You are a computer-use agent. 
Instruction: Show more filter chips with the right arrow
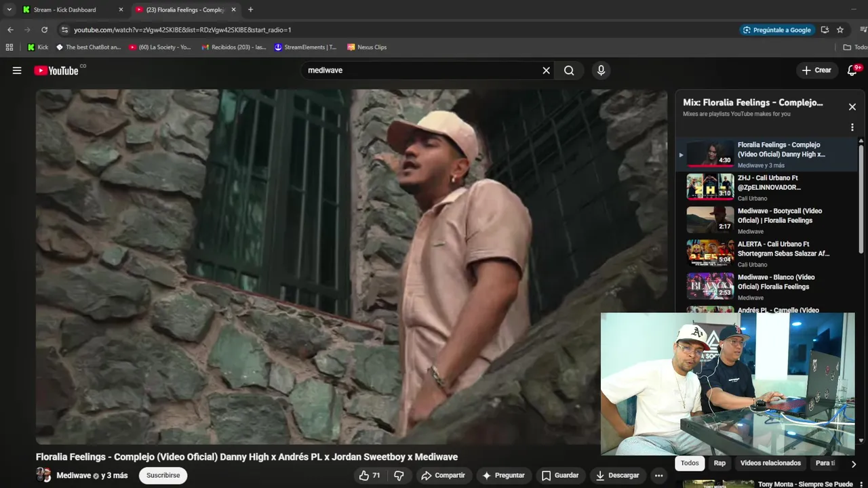853,464
